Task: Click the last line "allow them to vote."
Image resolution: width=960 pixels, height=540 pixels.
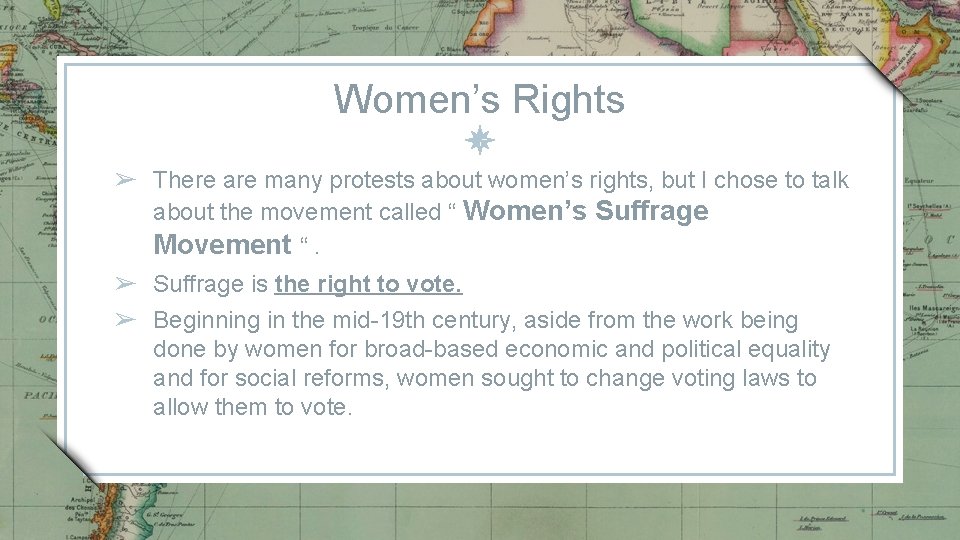Action: click(x=253, y=407)
